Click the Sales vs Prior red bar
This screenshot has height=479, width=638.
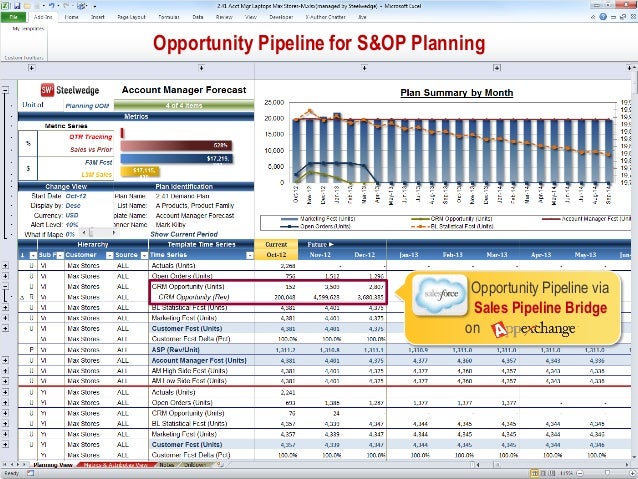pos(177,146)
